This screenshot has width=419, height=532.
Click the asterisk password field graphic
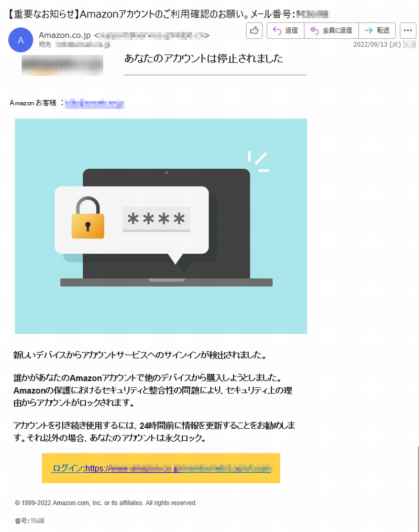tap(156, 219)
